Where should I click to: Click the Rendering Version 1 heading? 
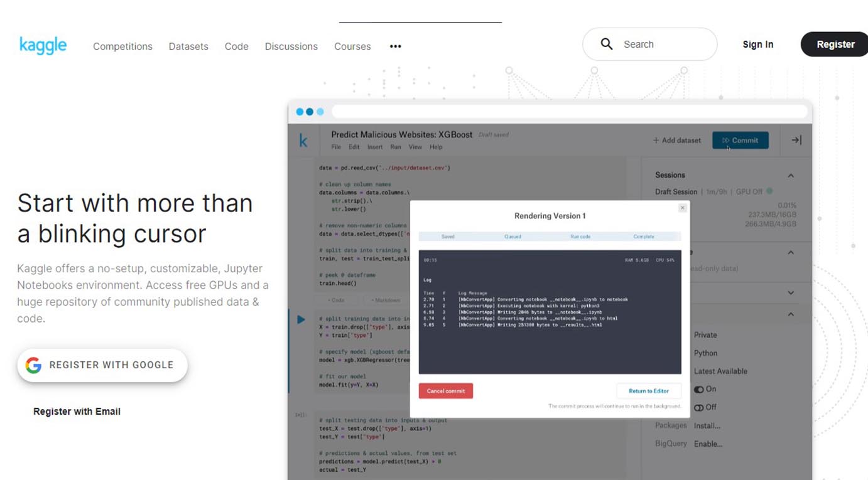[x=550, y=216]
